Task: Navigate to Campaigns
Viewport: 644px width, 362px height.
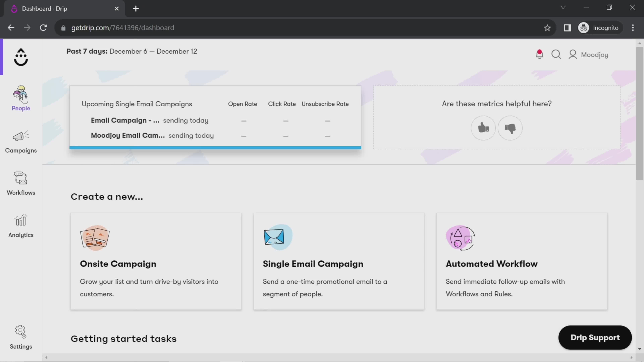Action: (x=21, y=141)
